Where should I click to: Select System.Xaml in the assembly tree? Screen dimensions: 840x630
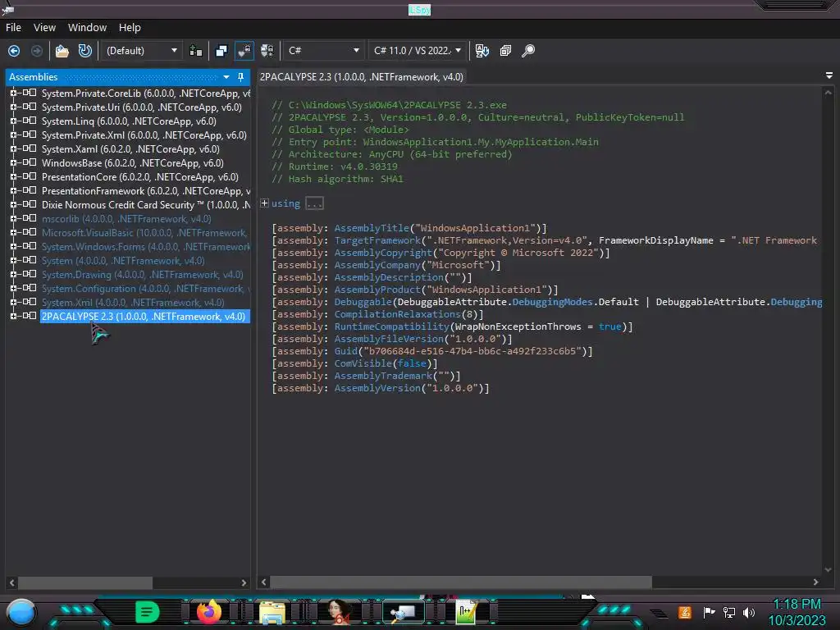click(x=130, y=149)
